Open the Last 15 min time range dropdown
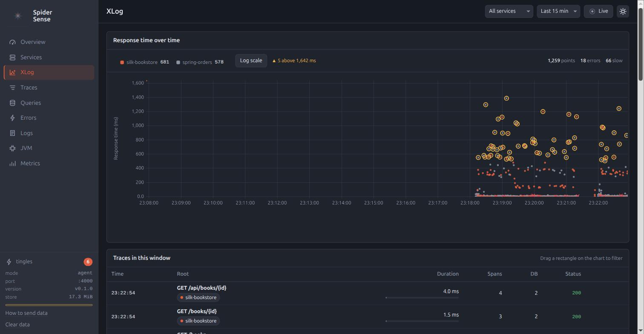This screenshot has height=334, width=644. tap(558, 11)
